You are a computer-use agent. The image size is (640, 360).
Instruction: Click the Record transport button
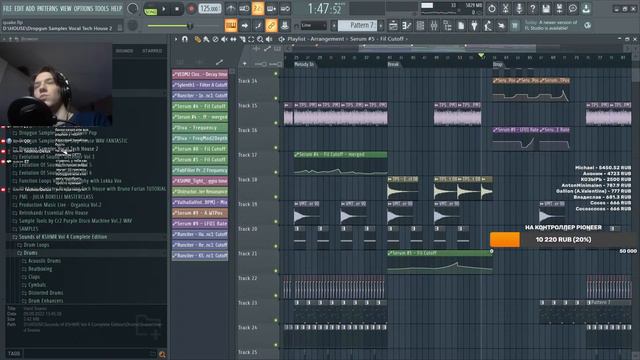191,9
